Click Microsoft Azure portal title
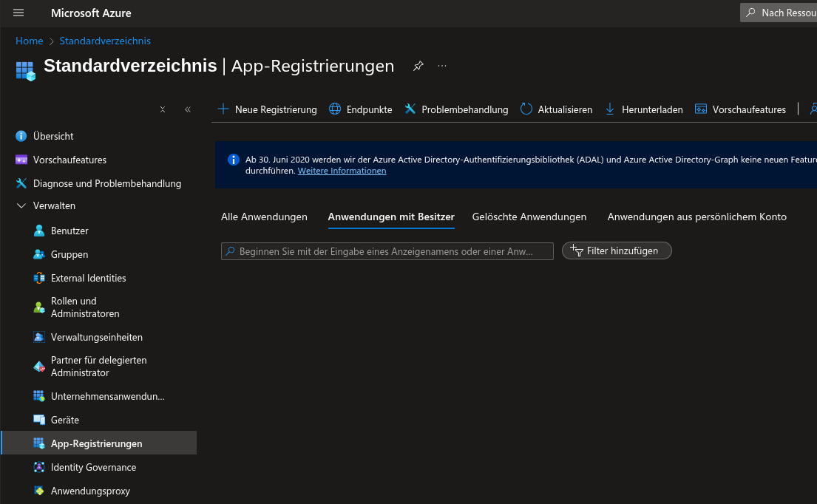Viewport: 817px width, 504px height. pos(91,13)
